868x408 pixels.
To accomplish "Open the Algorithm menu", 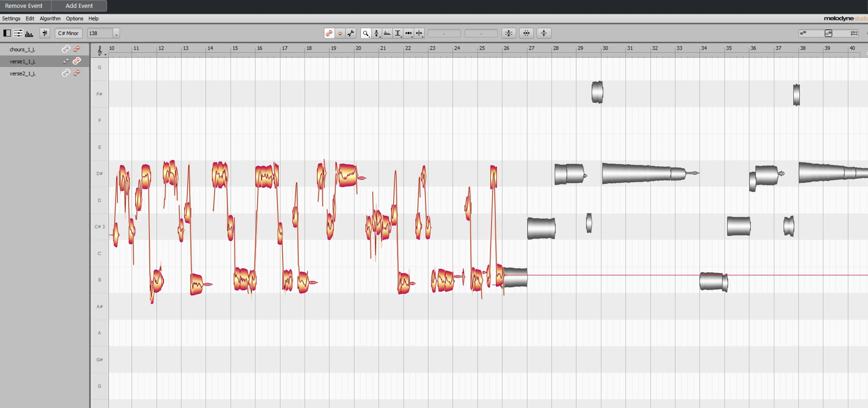I will point(50,18).
